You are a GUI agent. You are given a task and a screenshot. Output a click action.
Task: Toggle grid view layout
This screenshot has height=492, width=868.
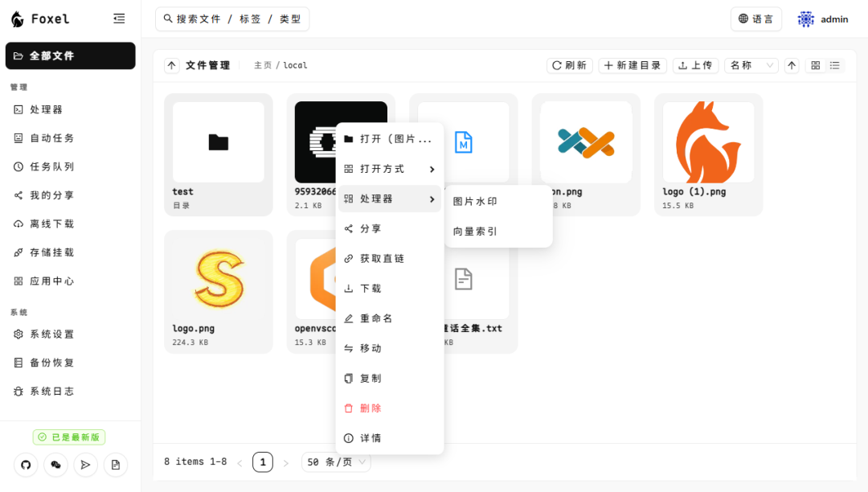[815, 65]
